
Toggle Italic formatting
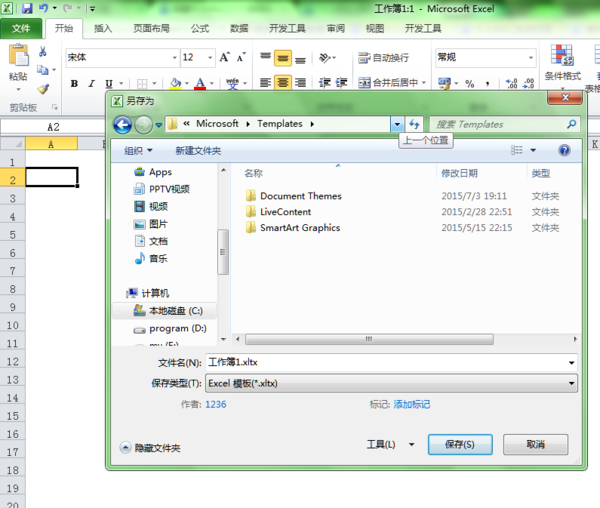[91, 83]
